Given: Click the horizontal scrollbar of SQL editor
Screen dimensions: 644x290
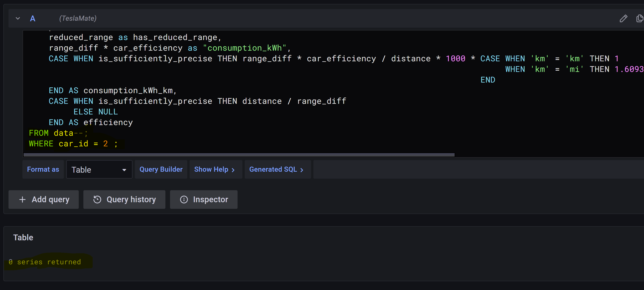Looking at the screenshot, I should point(239,155).
